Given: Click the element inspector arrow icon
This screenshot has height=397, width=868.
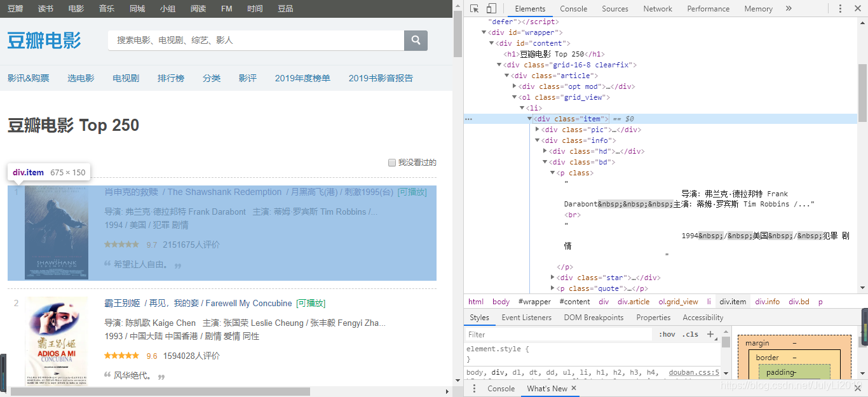Looking at the screenshot, I should 474,9.
